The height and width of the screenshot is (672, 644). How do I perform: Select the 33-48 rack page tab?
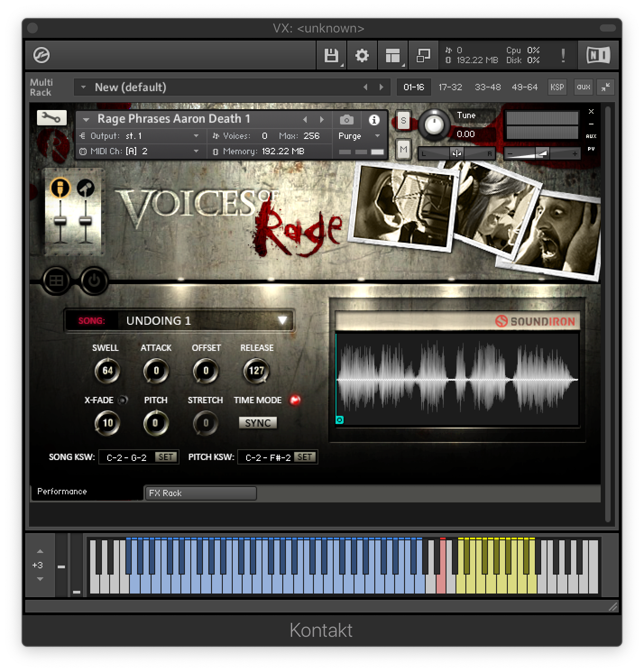click(488, 87)
